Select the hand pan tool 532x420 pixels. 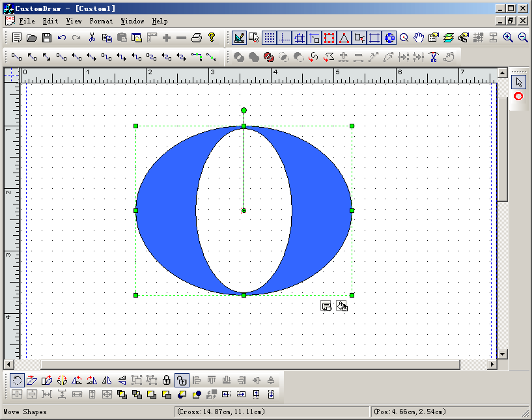[419, 38]
